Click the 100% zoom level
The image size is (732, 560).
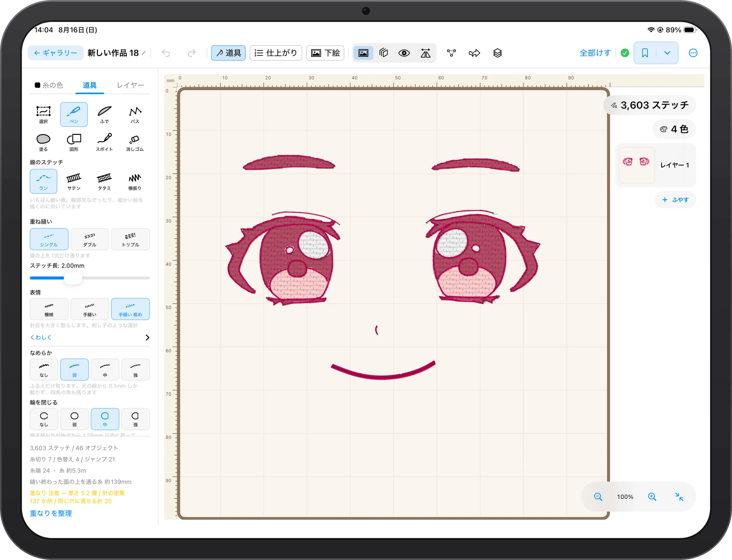(625, 497)
